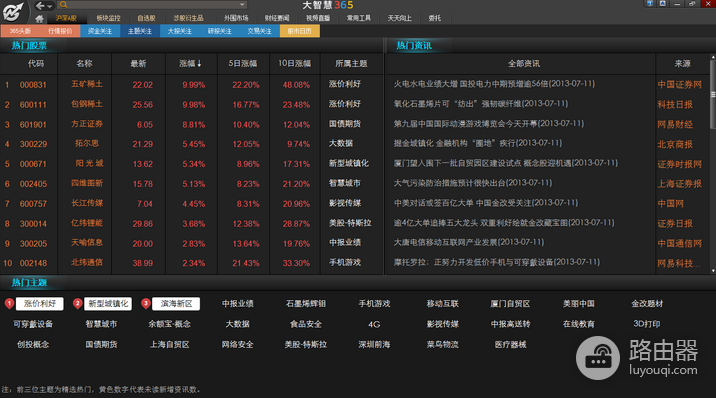Screen dimensions: 716x398
Task: Open the 金改题材 theme
Action: (647, 304)
